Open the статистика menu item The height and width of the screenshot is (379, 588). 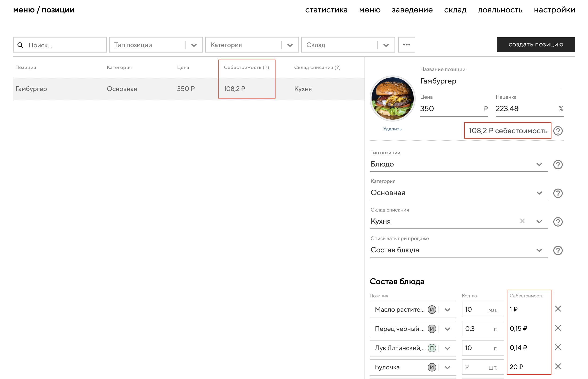(x=326, y=10)
